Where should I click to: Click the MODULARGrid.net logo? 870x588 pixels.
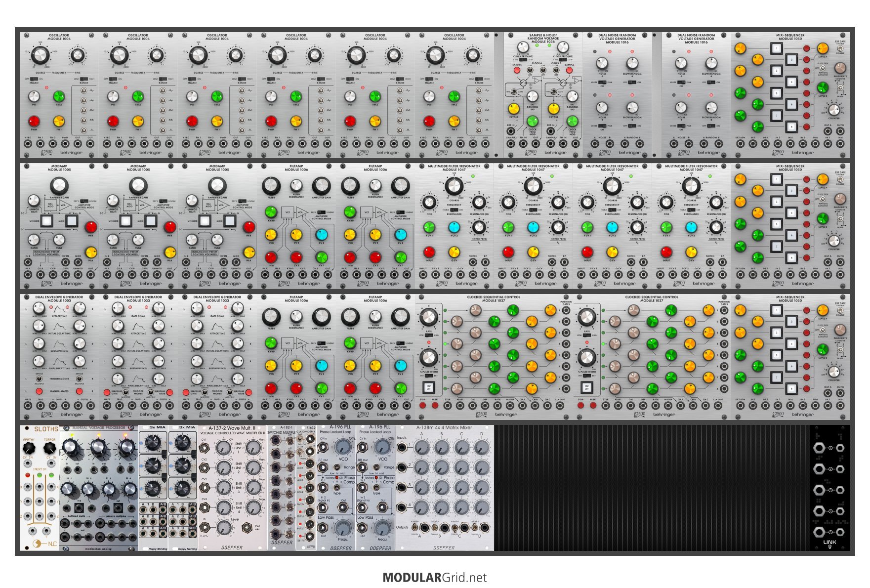point(435,578)
